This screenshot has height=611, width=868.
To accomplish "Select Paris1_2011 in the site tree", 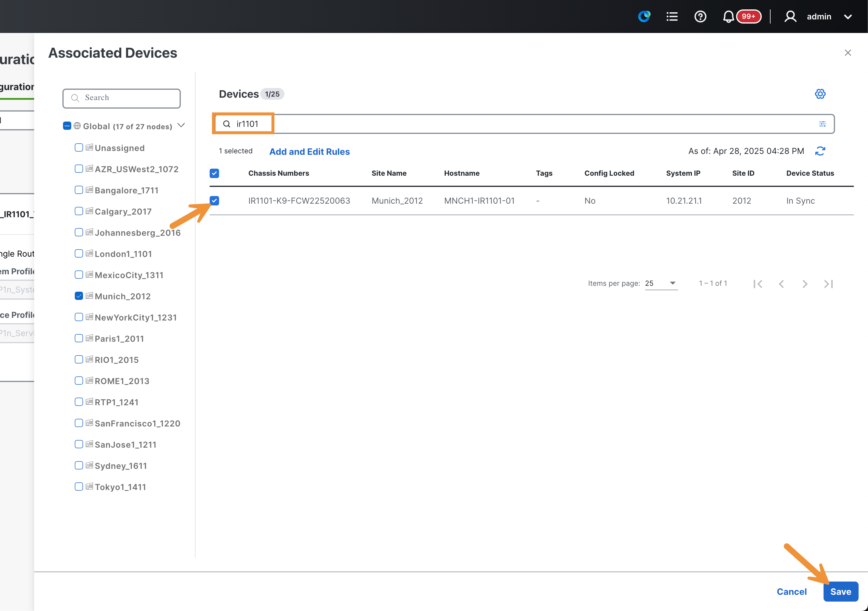I will [x=120, y=338].
